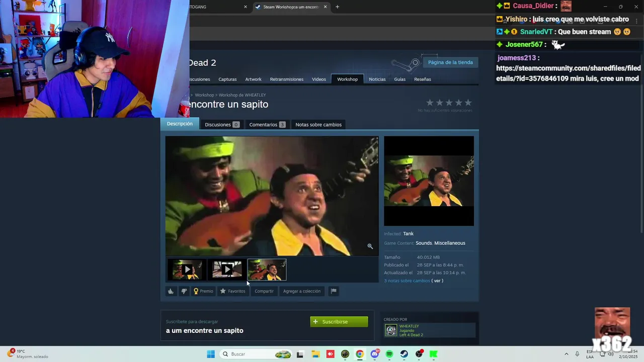Give a thumbs down to the mod
644x362 pixels.
pos(184,291)
